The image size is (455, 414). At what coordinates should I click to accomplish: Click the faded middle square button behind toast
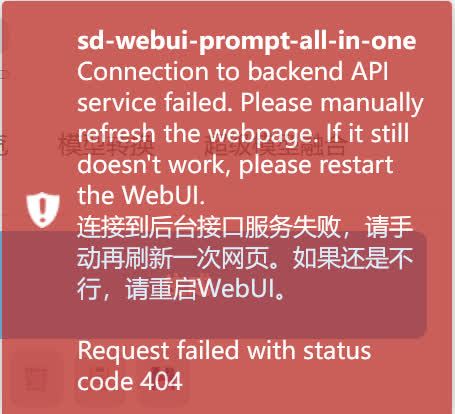[99, 378]
